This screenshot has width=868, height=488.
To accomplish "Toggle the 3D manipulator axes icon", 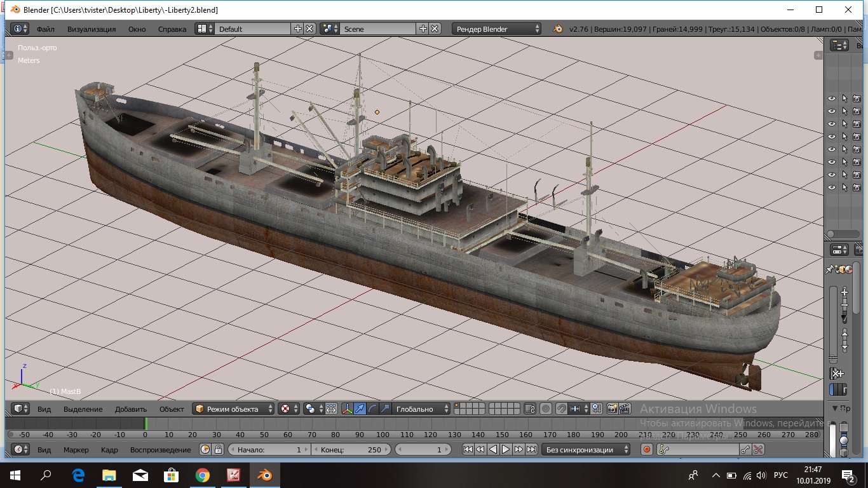I will (347, 409).
